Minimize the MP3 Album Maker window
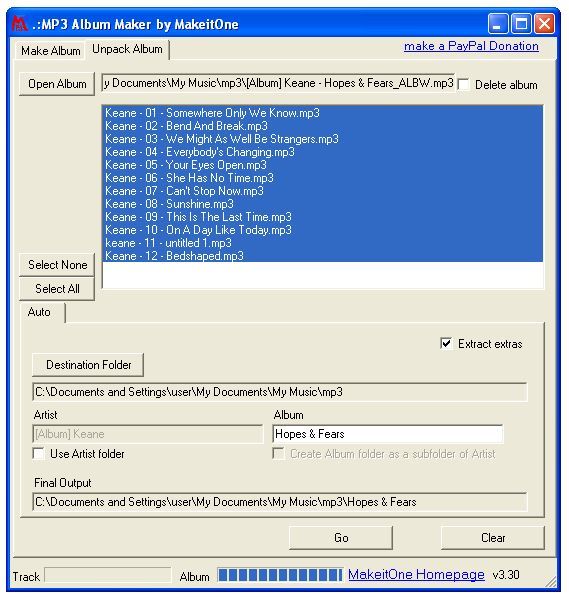The image size is (569, 599). click(x=498, y=24)
